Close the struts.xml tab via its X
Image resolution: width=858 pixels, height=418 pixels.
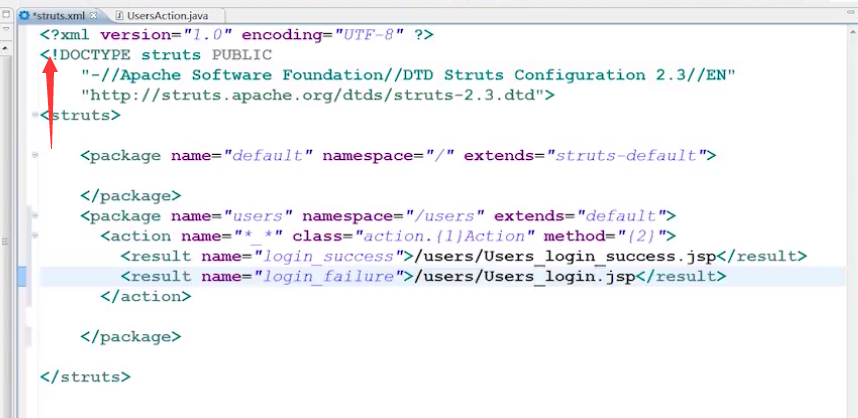pyautogui.click(x=93, y=15)
